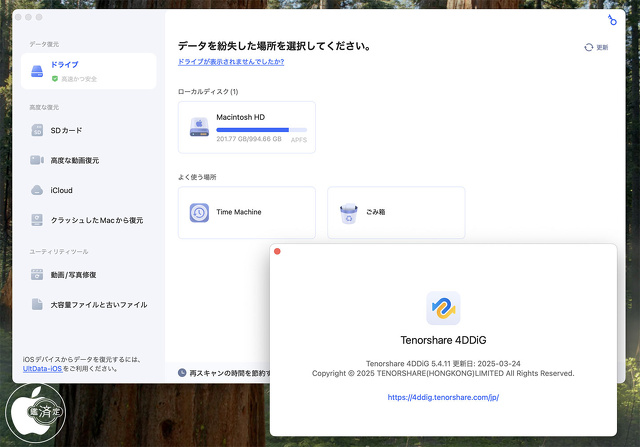Screen dimensions: 640x447
Task: Select ドライブ in the sidebar
Action: pyautogui.click(x=89, y=71)
